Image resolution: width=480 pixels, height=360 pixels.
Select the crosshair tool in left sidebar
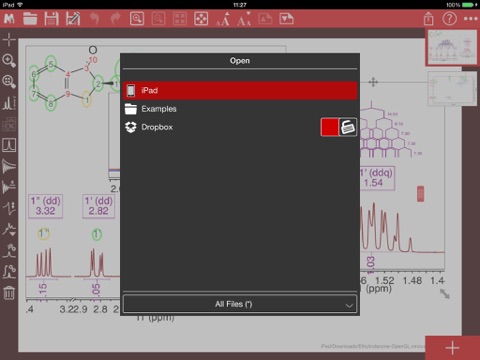coord(9,40)
